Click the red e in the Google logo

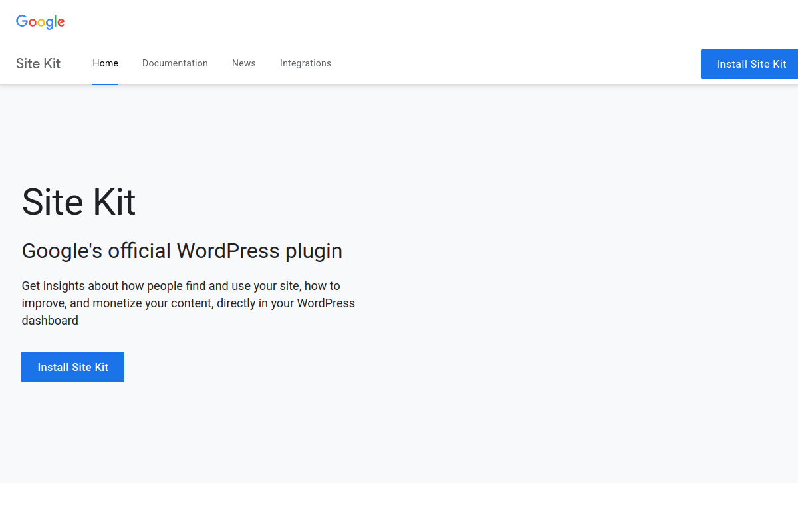(61, 23)
